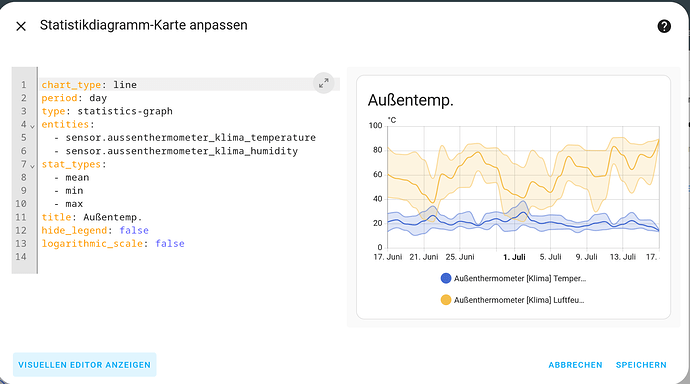690x384 pixels.
Task: Toggle the blue temperature legend dot
Action: coord(446,278)
